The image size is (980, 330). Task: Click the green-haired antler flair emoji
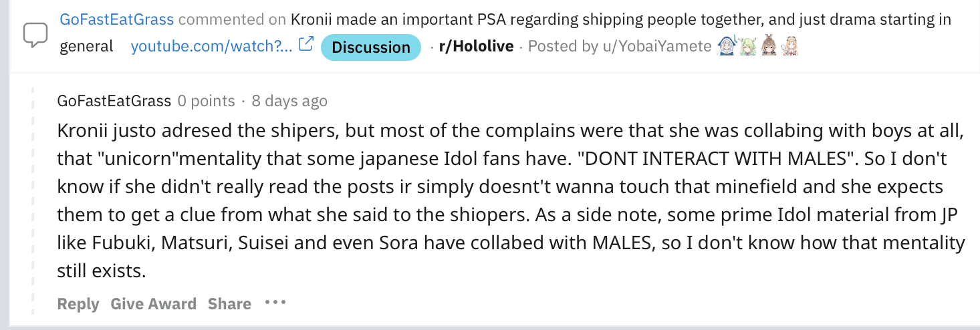point(747,46)
